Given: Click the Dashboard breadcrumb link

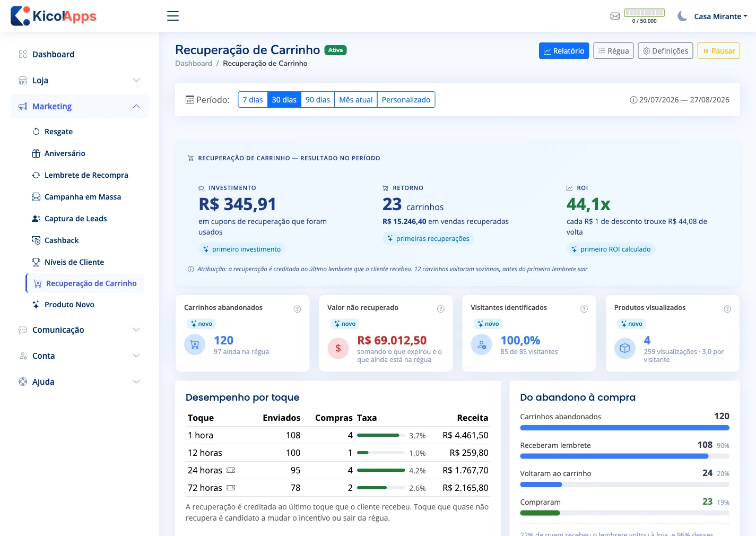Looking at the screenshot, I should [194, 63].
